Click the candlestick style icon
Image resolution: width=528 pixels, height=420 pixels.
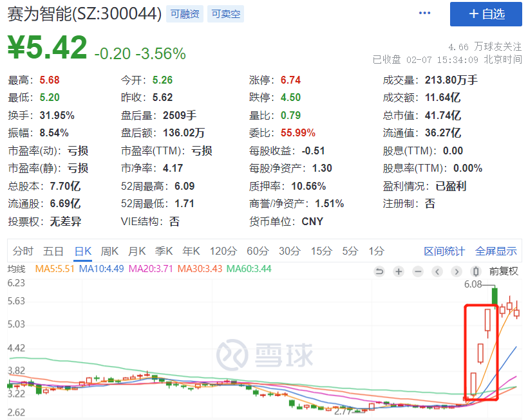(476, 271)
